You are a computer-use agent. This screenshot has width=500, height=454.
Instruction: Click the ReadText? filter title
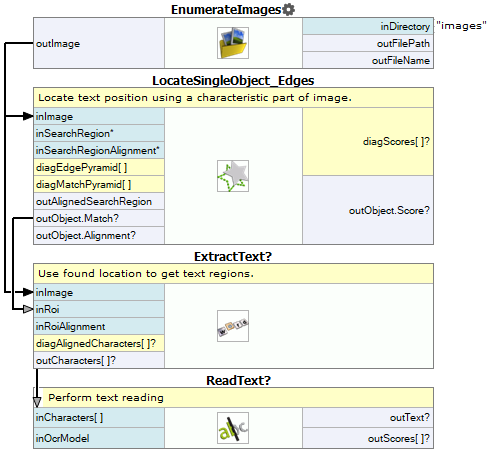coord(238,380)
